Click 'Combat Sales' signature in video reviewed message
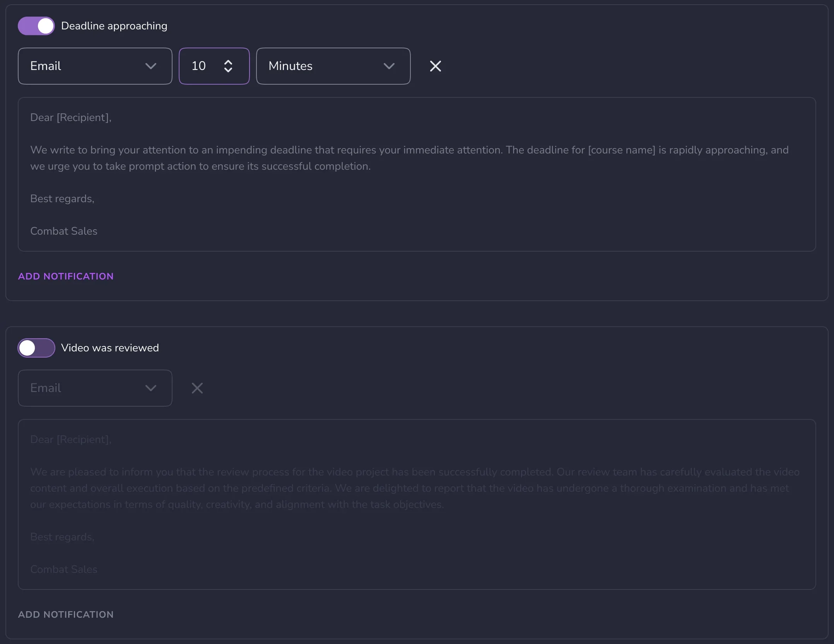Viewport: 834px width, 644px height. tap(64, 569)
